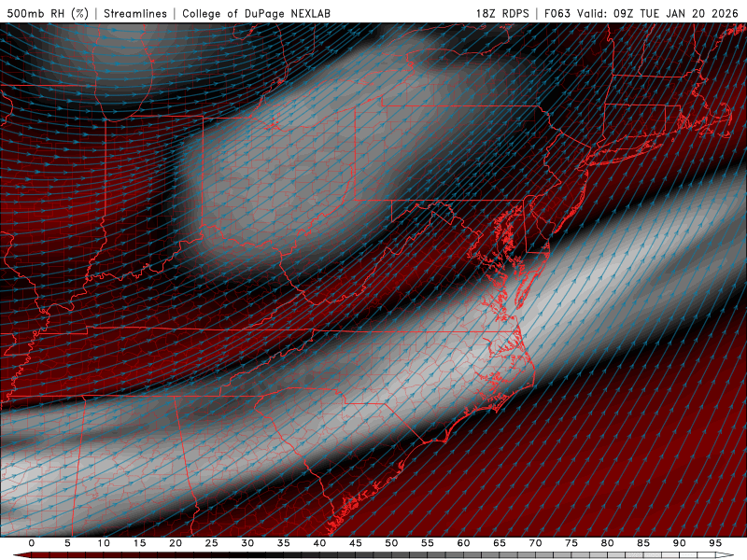This screenshot has height=560, width=747.
Task: Click the colorbar label "30"
Action: coord(247,543)
